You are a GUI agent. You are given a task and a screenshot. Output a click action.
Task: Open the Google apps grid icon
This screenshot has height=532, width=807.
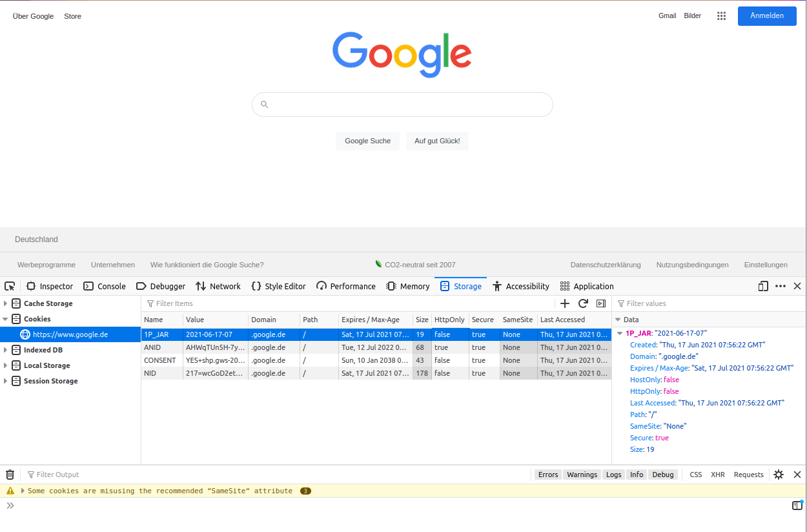[x=722, y=16]
